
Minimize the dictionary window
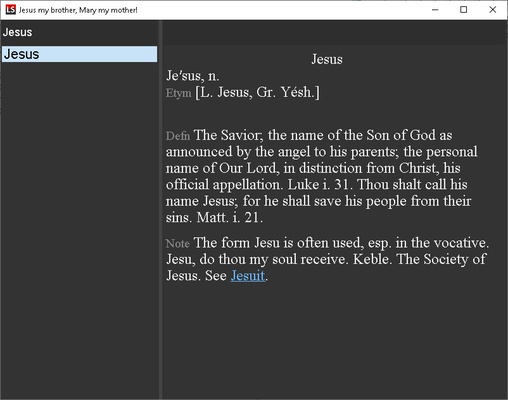click(x=435, y=10)
